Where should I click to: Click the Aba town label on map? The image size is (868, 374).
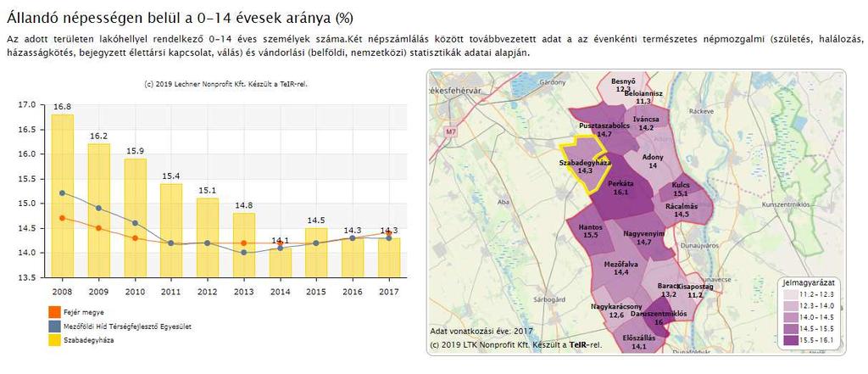point(502,202)
